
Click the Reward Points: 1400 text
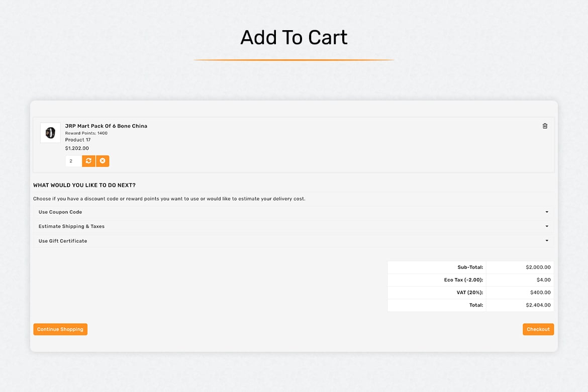pyautogui.click(x=86, y=133)
